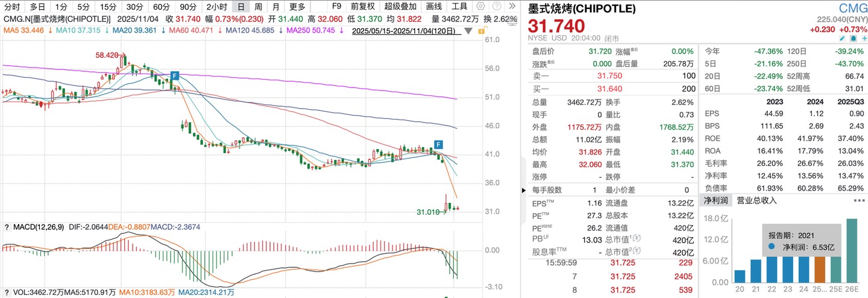The width and height of the screenshot is (868, 298).
Task: Click the F9 button
Action: tap(337, 7)
